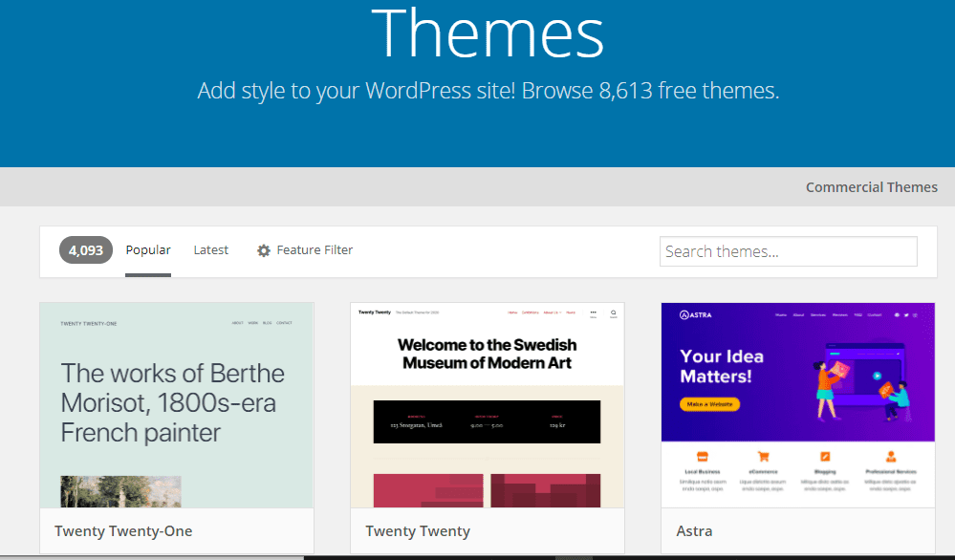Screen dimensions: 955x560
Task: Open the Astra theme preview
Action: click(798, 405)
